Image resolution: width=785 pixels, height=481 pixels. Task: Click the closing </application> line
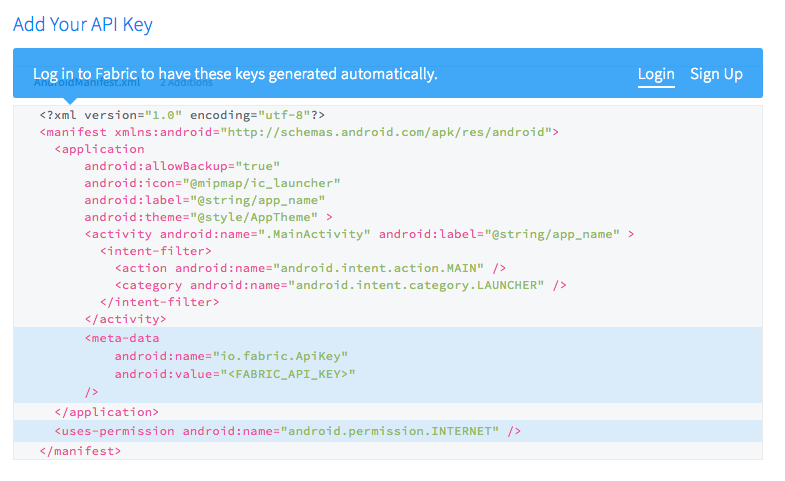click(107, 412)
